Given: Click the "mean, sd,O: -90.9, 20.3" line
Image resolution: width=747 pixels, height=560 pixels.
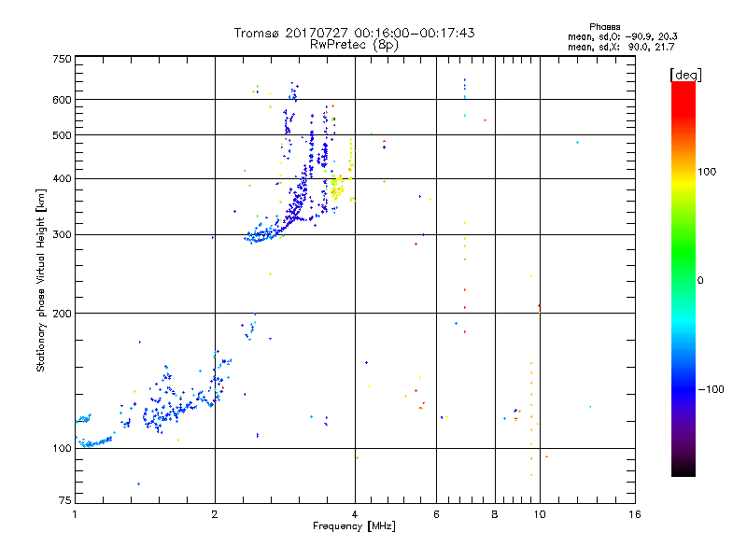Looking at the screenshot, I should 622,36.
